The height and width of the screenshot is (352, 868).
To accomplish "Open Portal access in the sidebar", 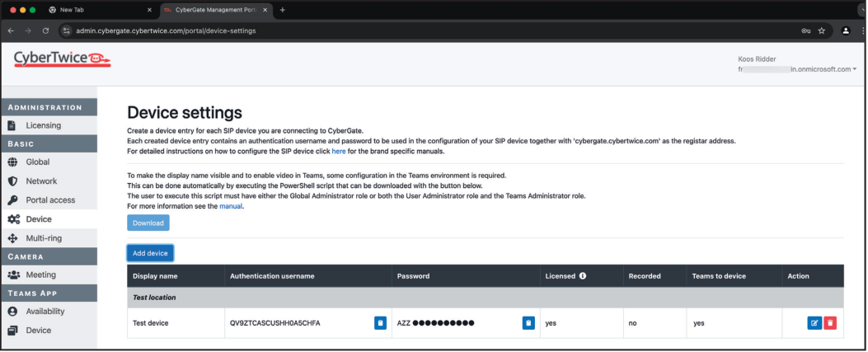I will (x=49, y=199).
